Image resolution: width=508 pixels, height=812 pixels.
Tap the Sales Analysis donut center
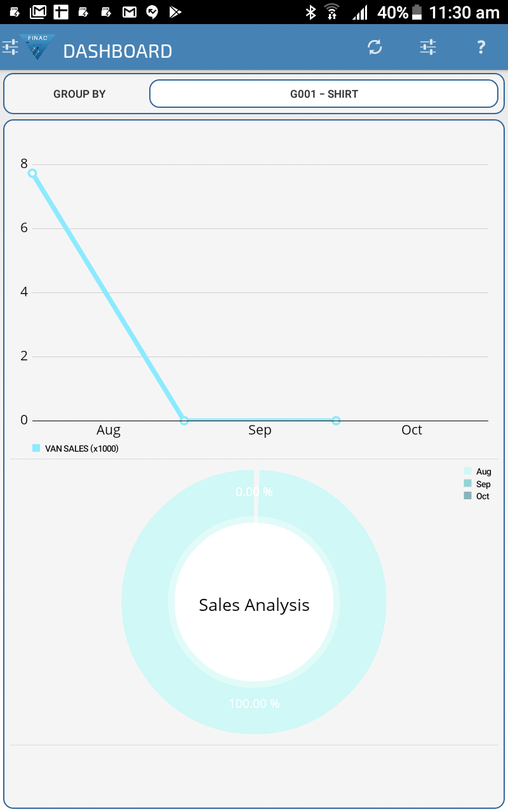coord(254,605)
